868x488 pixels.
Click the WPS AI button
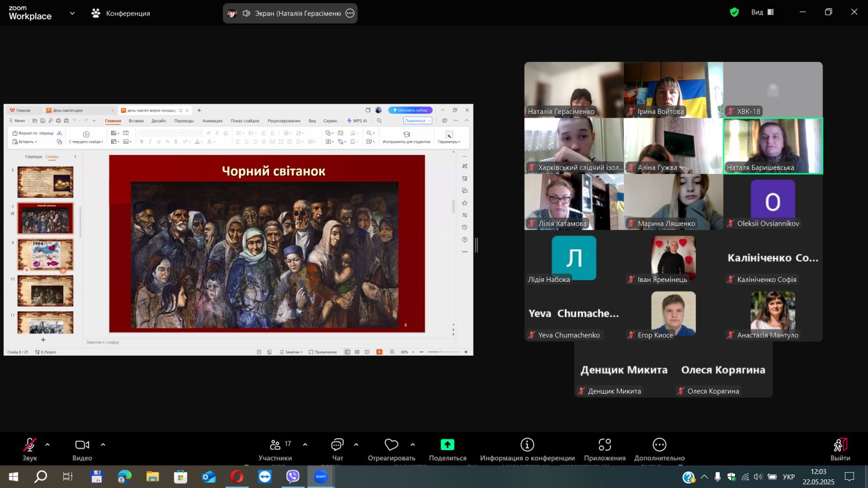click(x=357, y=121)
